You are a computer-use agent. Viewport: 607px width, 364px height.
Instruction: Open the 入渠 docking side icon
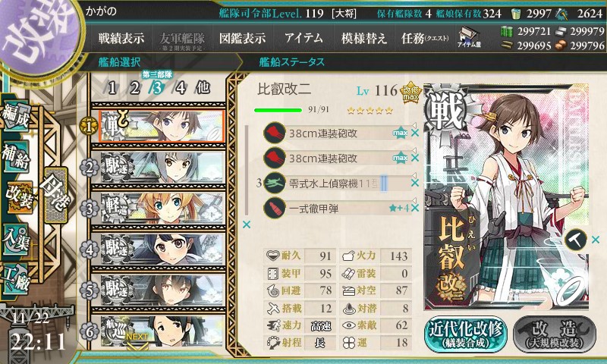coord(16,240)
